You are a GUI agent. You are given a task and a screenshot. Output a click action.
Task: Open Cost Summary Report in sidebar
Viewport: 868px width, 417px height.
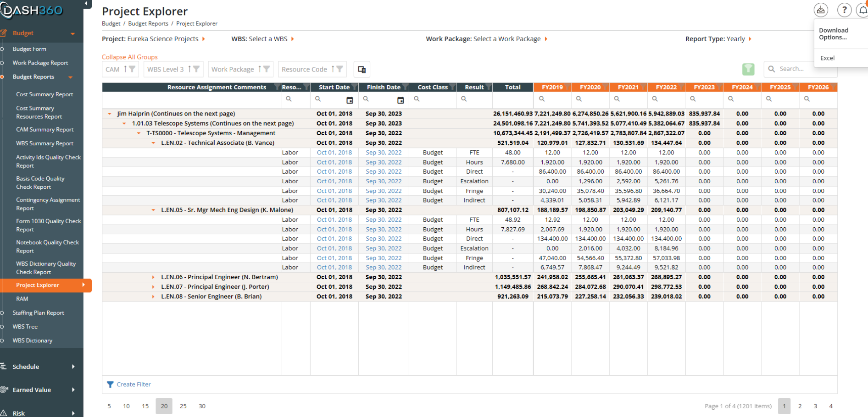(45, 94)
